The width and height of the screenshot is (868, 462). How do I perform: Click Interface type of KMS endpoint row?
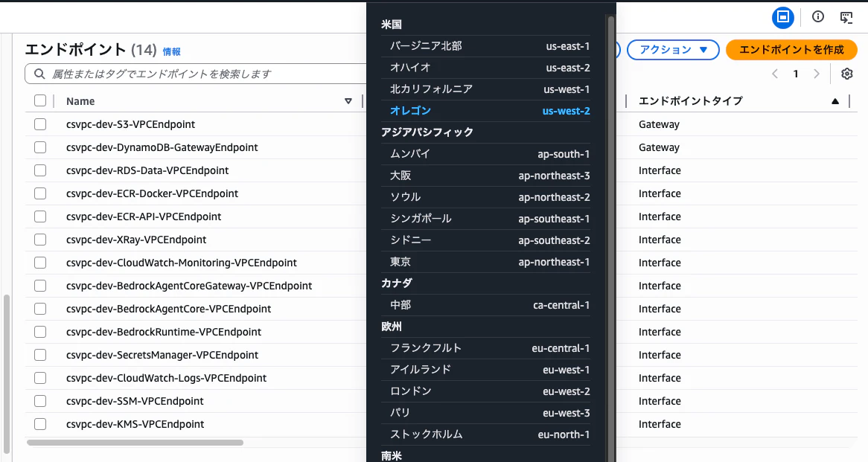pos(660,424)
